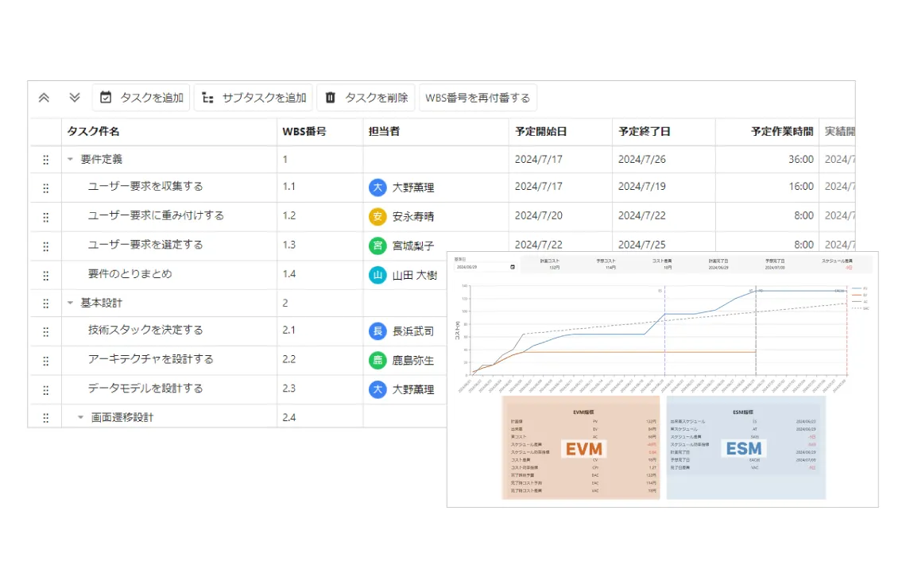906x588 pixels.
Task: Click the タスク件名 column header
Action: pos(94,132)
